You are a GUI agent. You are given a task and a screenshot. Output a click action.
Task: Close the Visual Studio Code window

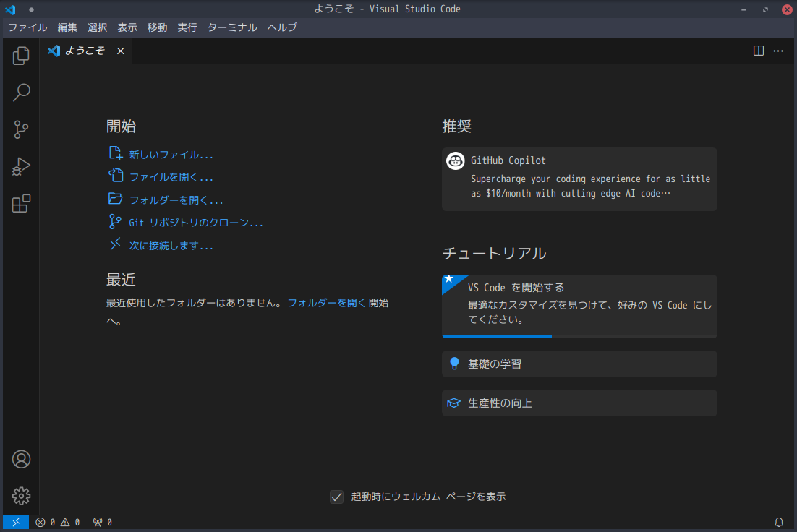pos(787,9)
